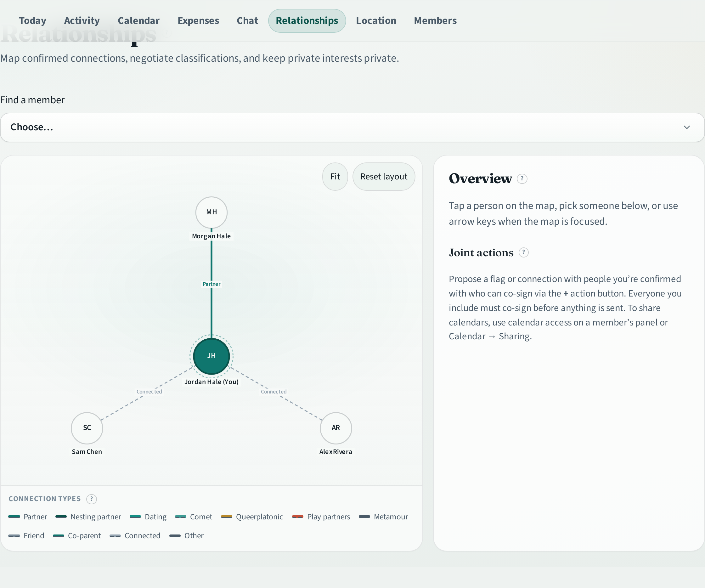Click the Co-parent legend text
Viewport: 705px width, 588px height.
point(84,536)
